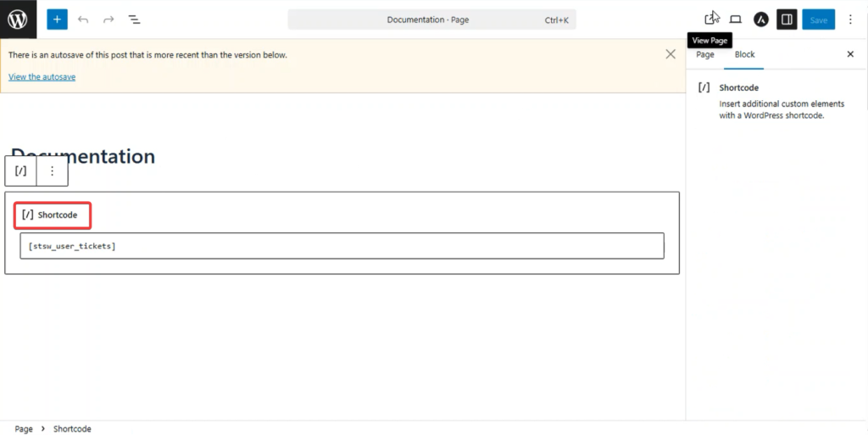
Task: Undo the last change
Action: pyautogui.click(x=83, y=20)
